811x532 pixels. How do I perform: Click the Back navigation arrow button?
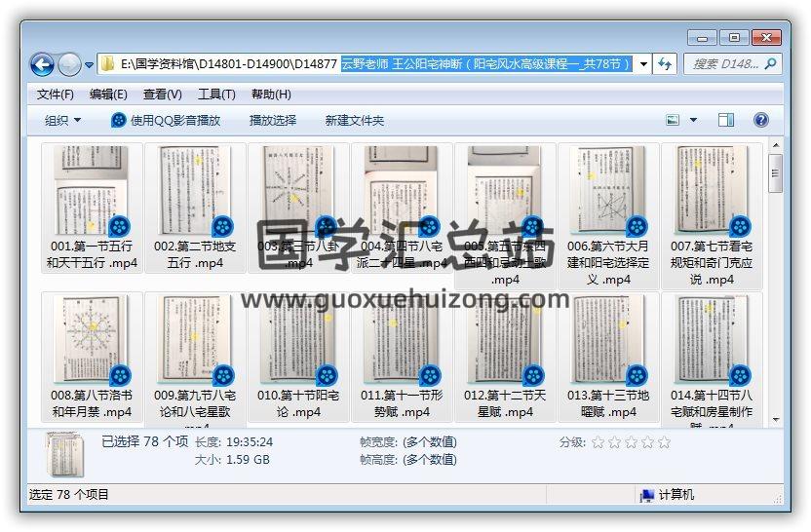point(42,65)
